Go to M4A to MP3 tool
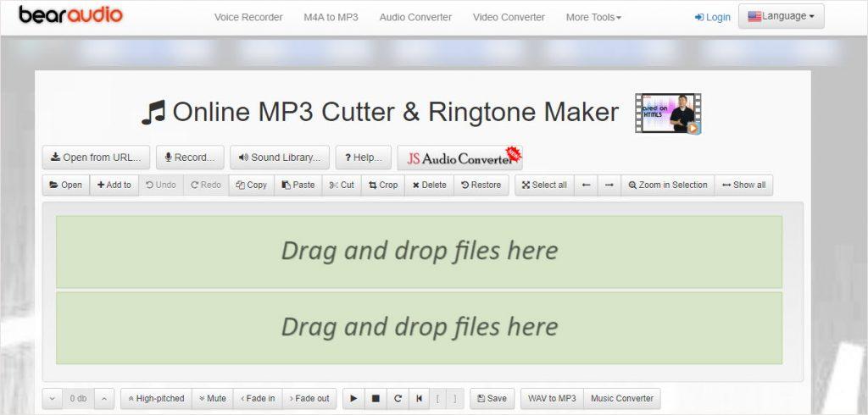The image size is (868, 415). pos(331,17)
